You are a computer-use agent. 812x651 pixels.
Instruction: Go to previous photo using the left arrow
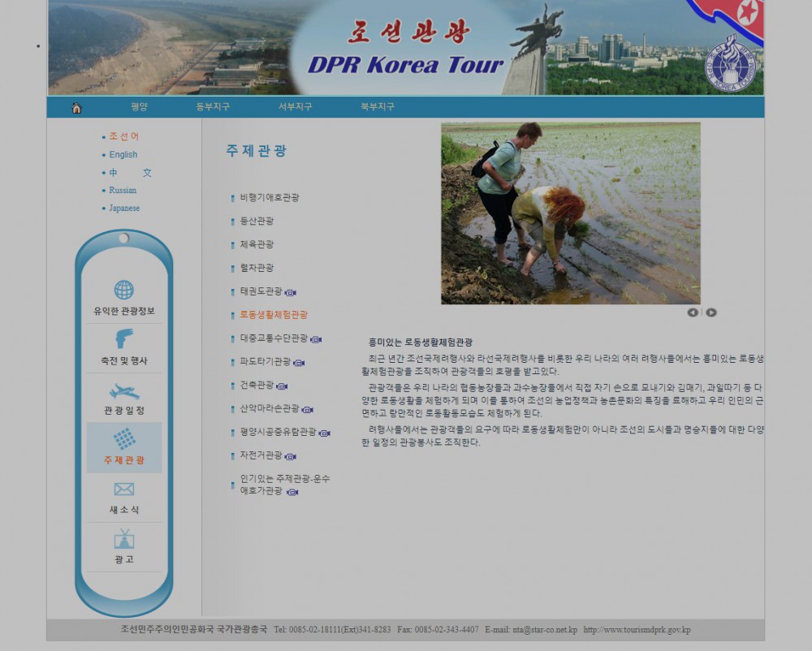pyautogui.click(x=693, y=312)
